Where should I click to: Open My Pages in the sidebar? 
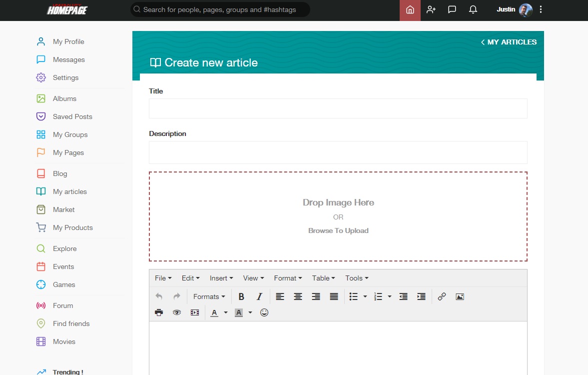click(68, 153)
